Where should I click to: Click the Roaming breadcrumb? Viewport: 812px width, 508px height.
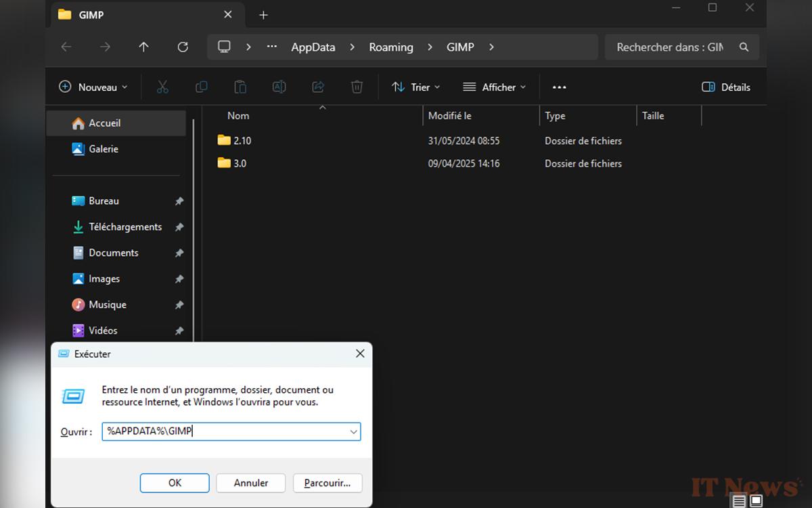391,47
